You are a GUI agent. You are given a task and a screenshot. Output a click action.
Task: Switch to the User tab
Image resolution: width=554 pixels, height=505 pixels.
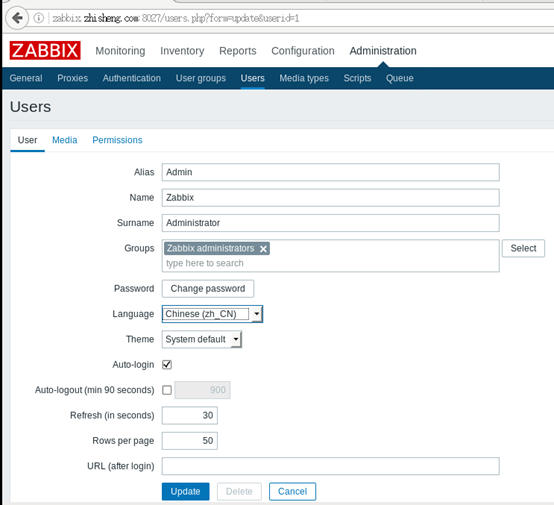(x=27, y=140)
